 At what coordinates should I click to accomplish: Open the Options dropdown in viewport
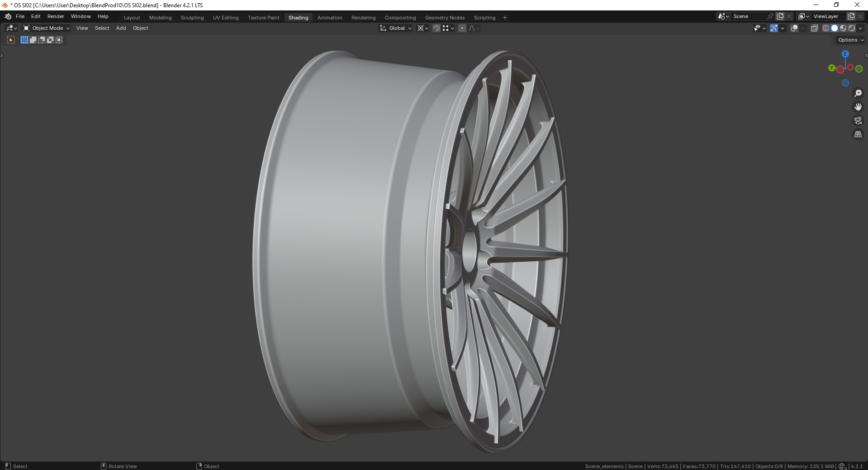pos(850,40)
